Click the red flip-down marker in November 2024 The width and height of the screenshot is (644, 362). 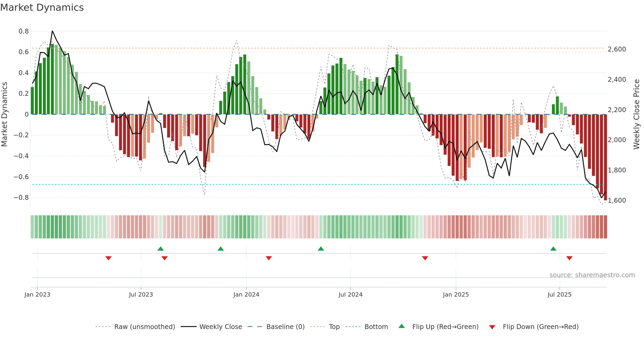tap(425, 258)
